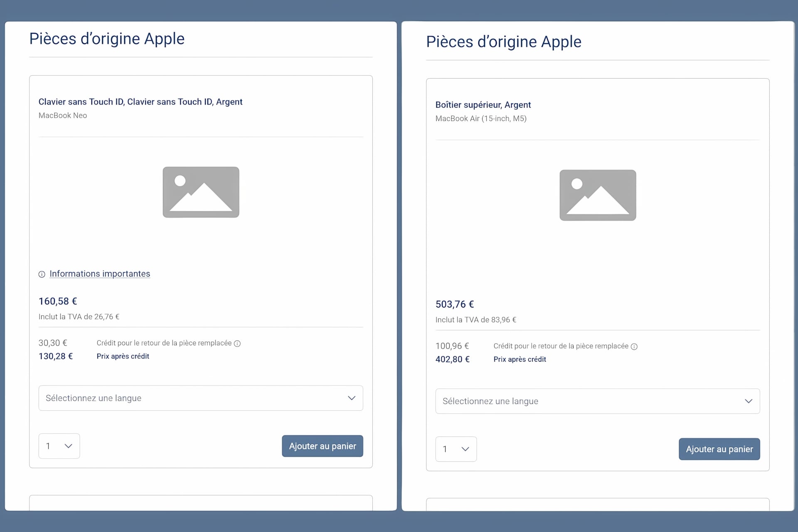Click chevron arrow in right language dropdown
The image size is (798, 532).
tap(749, 401)
